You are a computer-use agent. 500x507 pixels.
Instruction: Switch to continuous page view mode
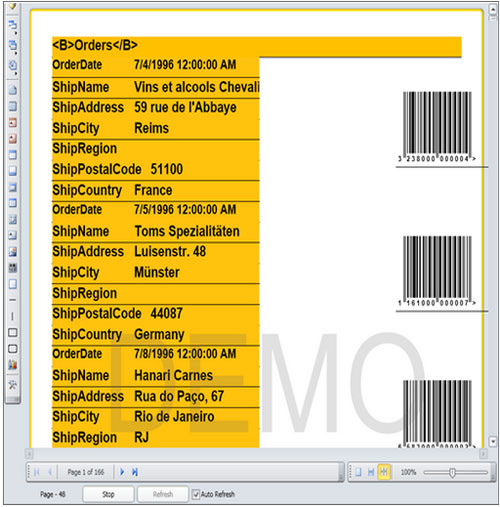point(371,472)
